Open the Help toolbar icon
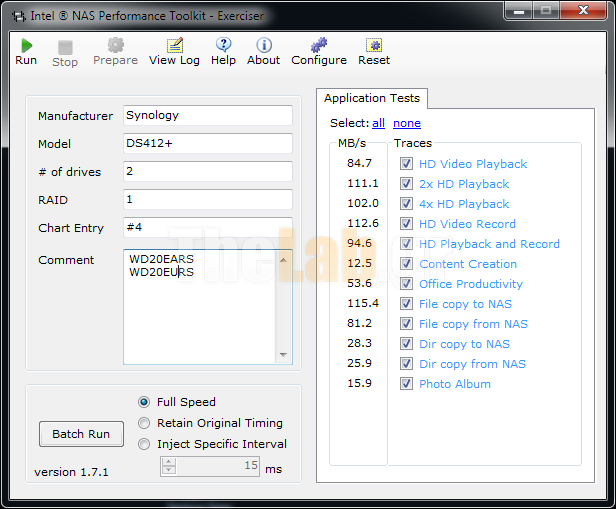 click(224, 45)
